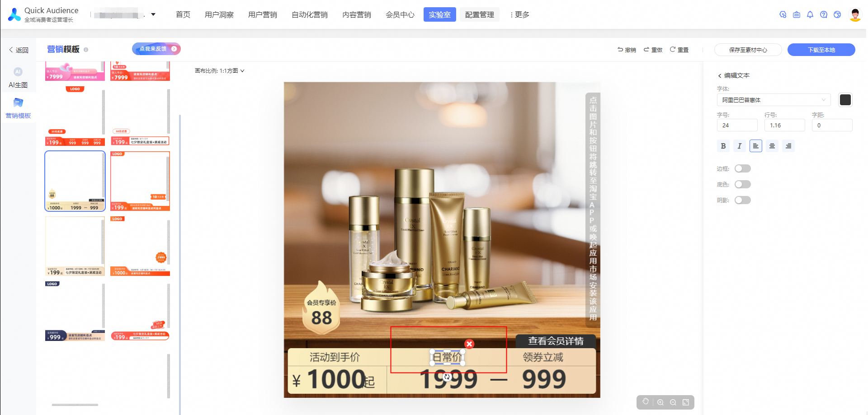The image size is (868, 415).
Task: Toggle bold text formatting
Action: click(x=723, y=146)
